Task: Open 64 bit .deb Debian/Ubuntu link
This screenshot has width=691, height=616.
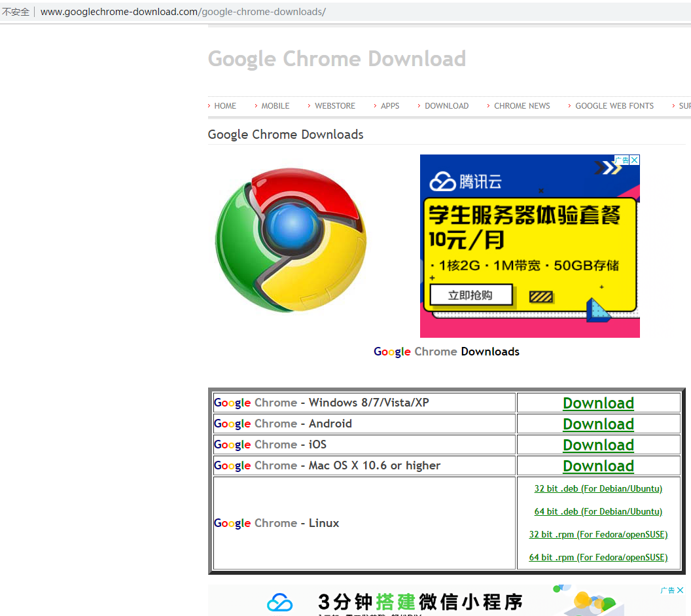Action: point(598,511)
